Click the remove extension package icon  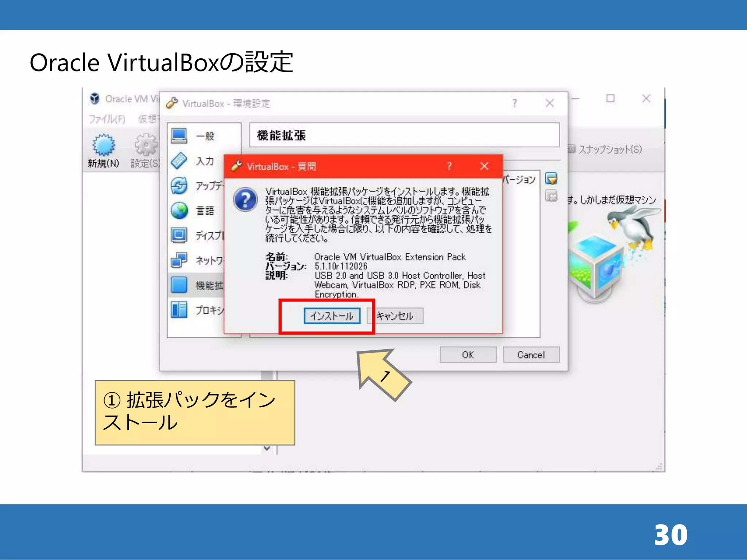coord(551,196)
